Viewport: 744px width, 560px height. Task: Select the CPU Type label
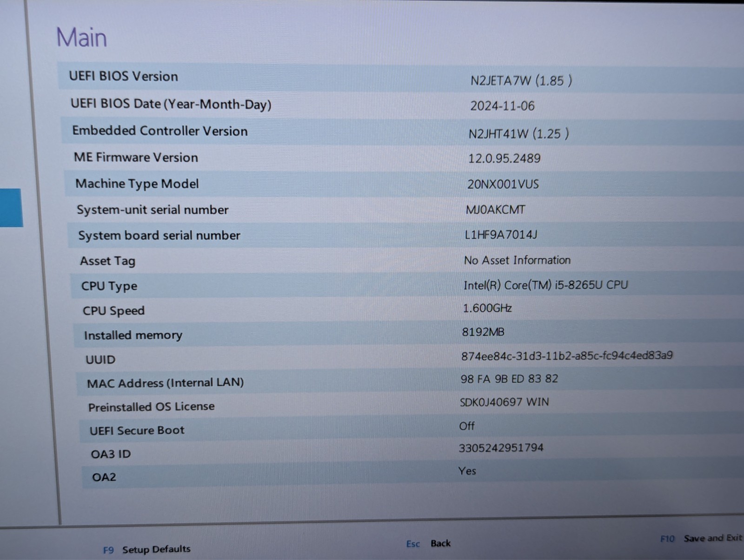[109, 286]
